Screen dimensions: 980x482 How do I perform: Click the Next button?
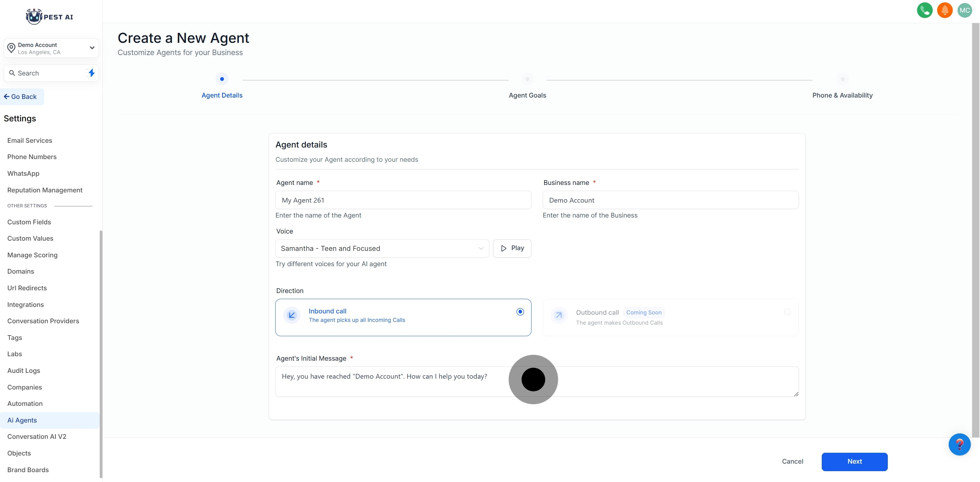point(854,462)
